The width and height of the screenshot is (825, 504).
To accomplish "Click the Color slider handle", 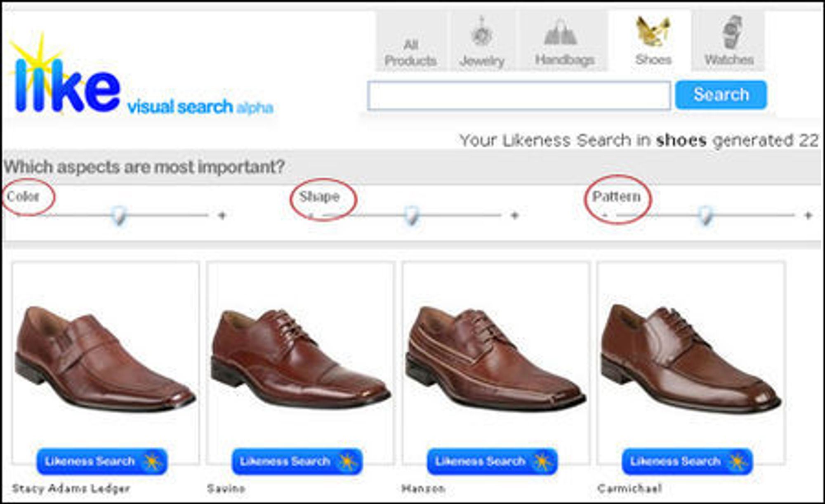I will 119,216.
